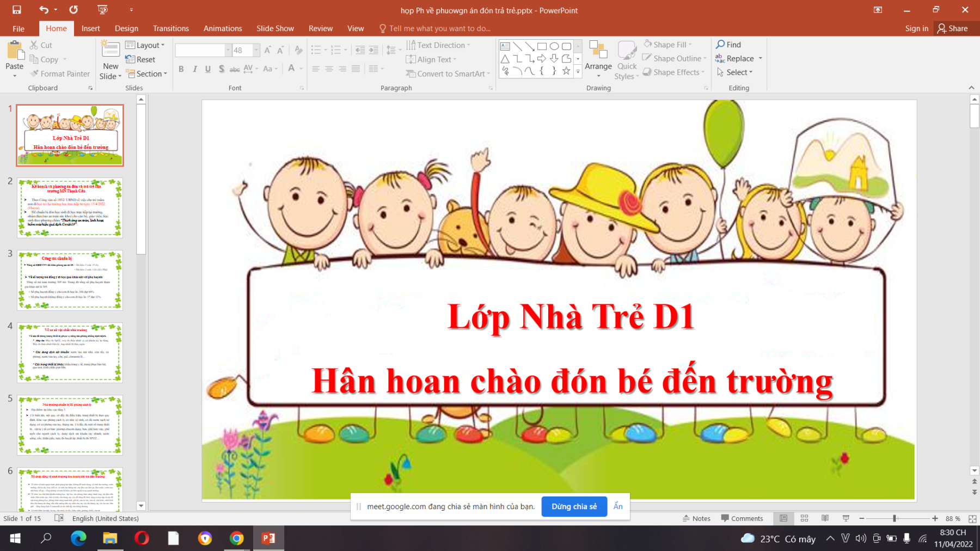The width and height of the screenshot is (980, 551).
Task: Expand the Section dropdown
Action: [x=147, y=74]
